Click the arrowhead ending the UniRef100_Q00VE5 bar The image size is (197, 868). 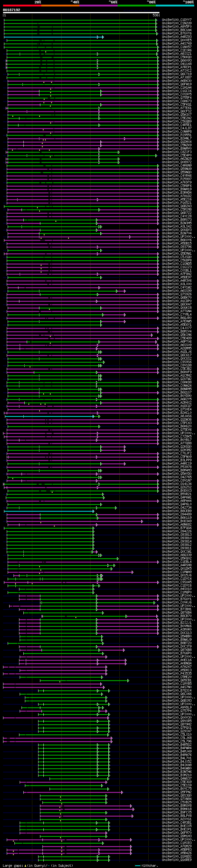click(x=157, y=40)
